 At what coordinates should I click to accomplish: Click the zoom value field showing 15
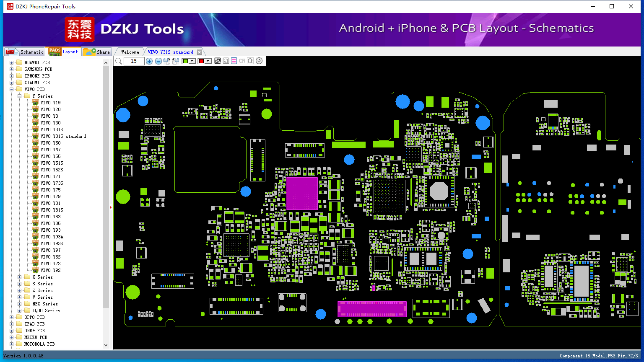coord(134,61)
